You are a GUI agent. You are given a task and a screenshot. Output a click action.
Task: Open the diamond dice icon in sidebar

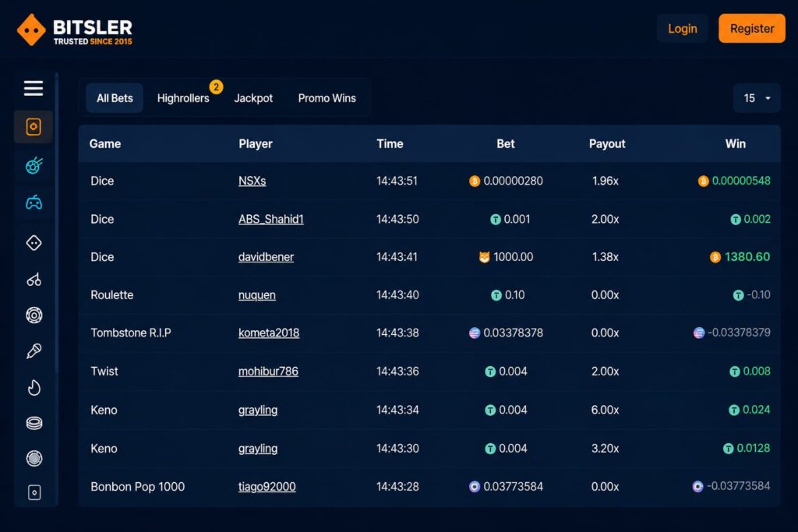34,242
